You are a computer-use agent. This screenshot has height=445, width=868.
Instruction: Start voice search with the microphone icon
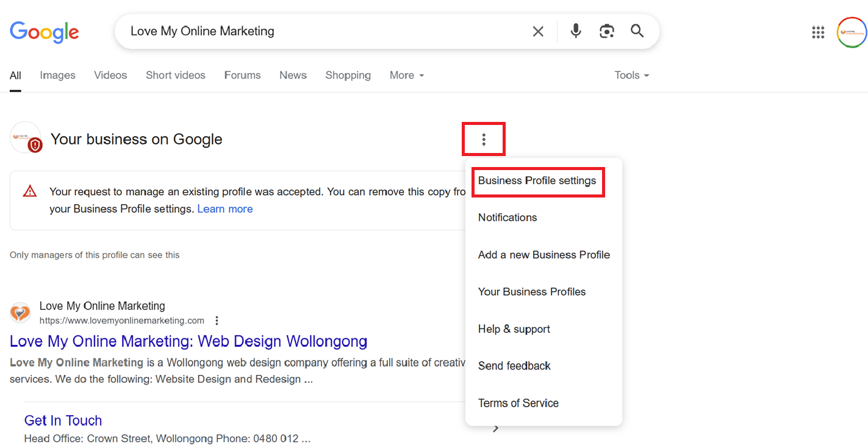click(576, 31)
